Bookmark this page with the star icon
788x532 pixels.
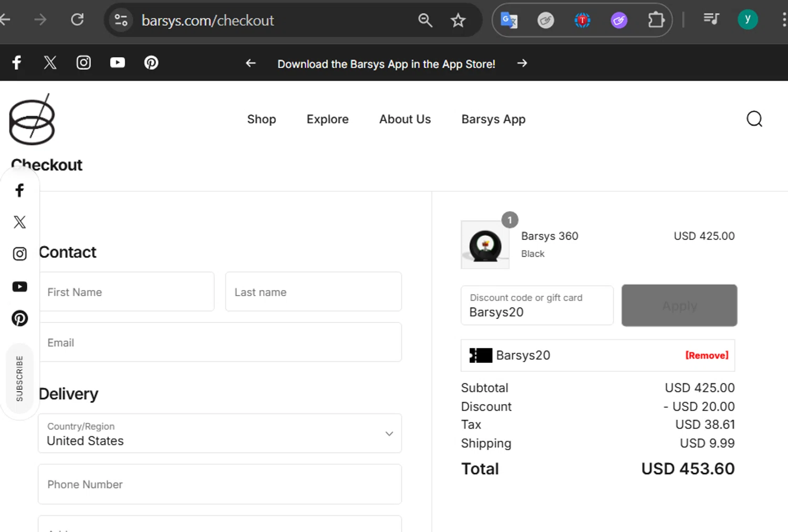458,20
